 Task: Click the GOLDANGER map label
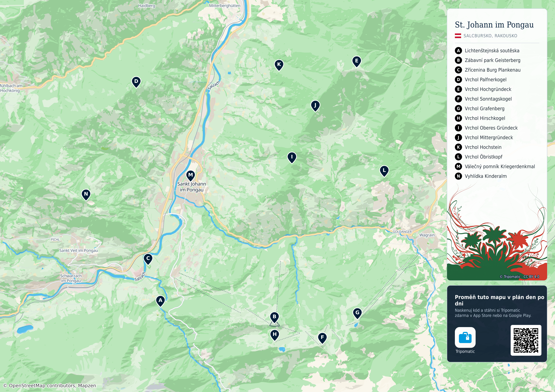pyautogui.click(x=402, y=232)
